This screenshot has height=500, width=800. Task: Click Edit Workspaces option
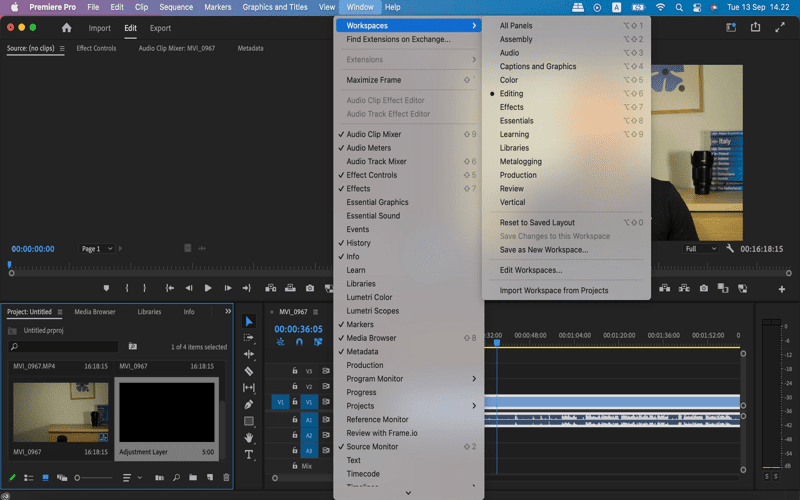click(566, 270)
